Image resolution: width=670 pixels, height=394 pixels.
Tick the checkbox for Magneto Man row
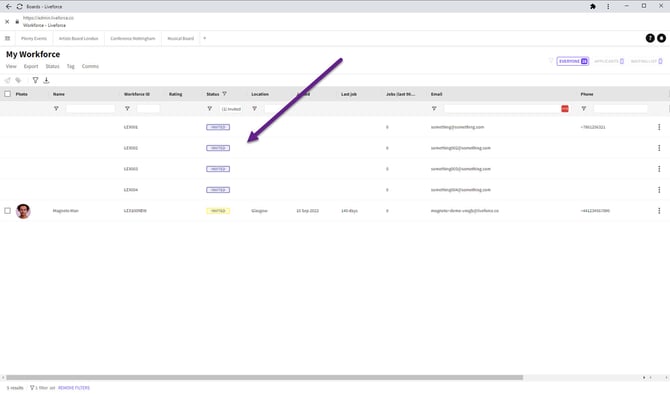[x=7, y=211]
